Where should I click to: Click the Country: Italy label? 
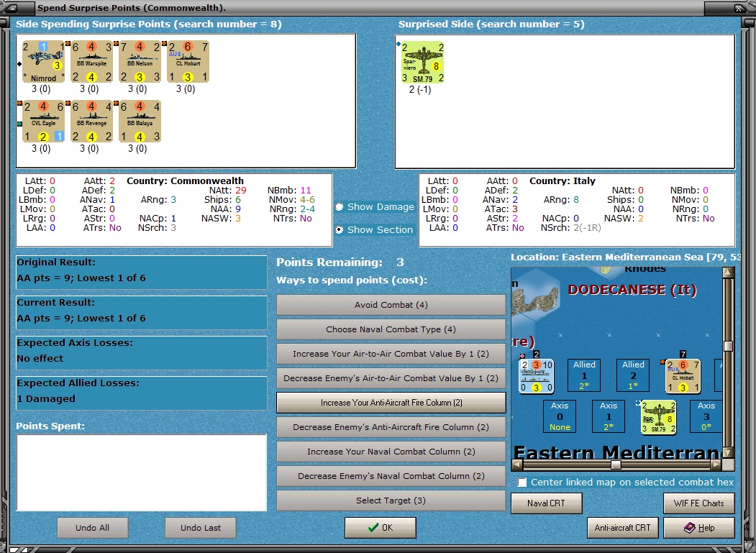563,180
